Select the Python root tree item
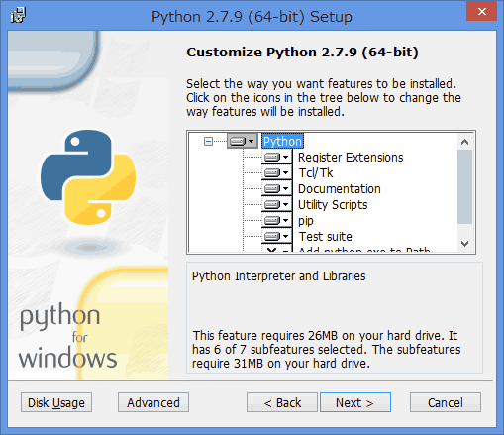Viewport: 504px width, 435px height. [x=282, y=142]
